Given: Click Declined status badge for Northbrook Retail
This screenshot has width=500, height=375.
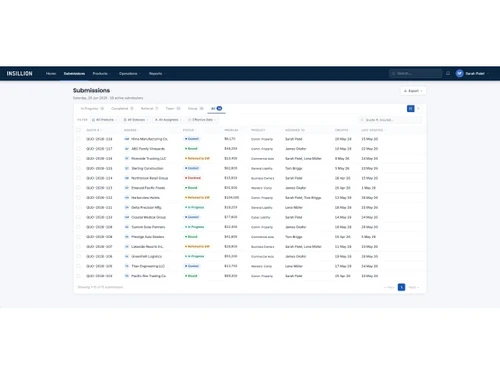Looking at the screenshot, I should click(193, 178).
